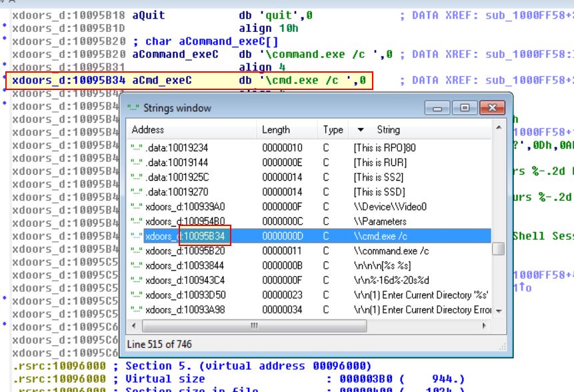Click the string icon beside xdoors_d:10093844
The height and width of the screenshot is (392, 574).
[136, 265]
